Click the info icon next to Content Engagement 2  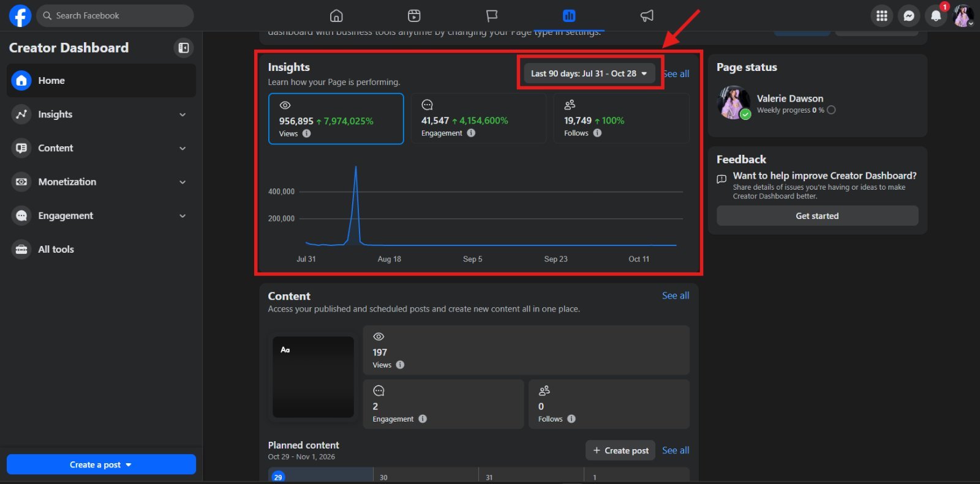coord(423,419)
